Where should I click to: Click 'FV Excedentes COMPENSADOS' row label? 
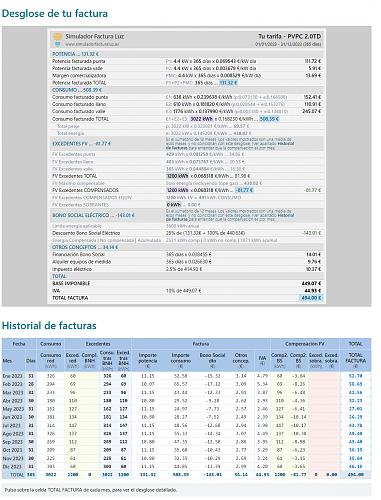[x=85, y=190]
